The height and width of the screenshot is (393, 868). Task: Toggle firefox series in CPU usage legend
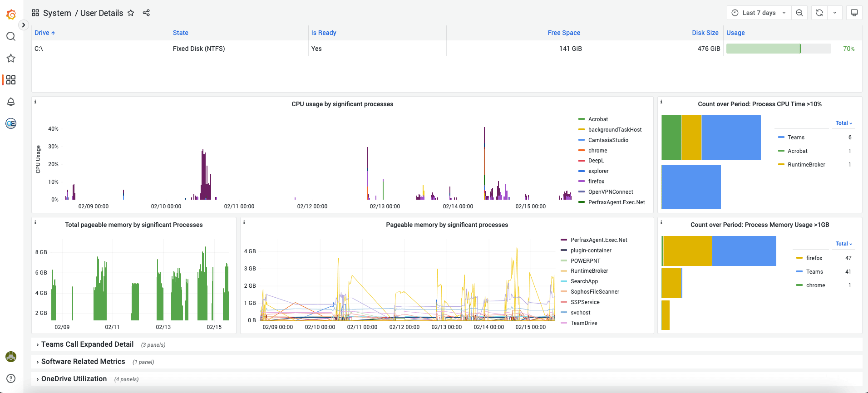pos(596,182)
